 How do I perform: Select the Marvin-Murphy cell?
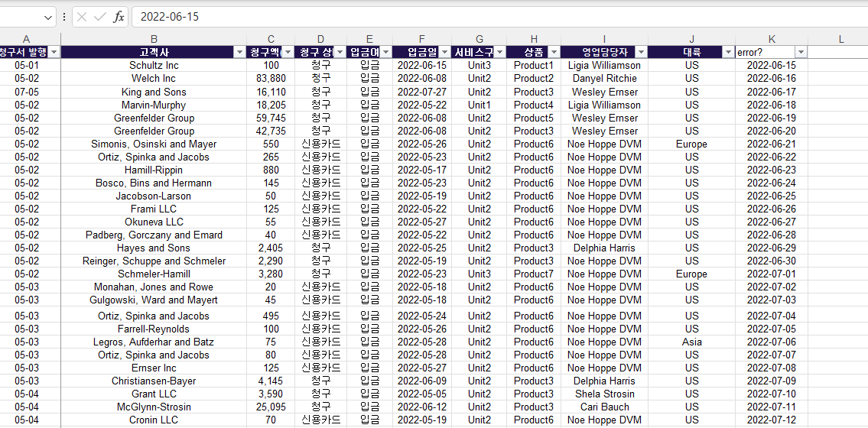tap(154, 105)
